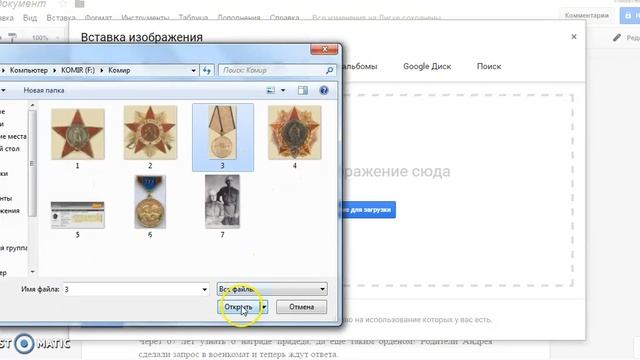Screen dimensions: 640x360
Task: Open the Открыть button split arrow
Action: [264, 307]
